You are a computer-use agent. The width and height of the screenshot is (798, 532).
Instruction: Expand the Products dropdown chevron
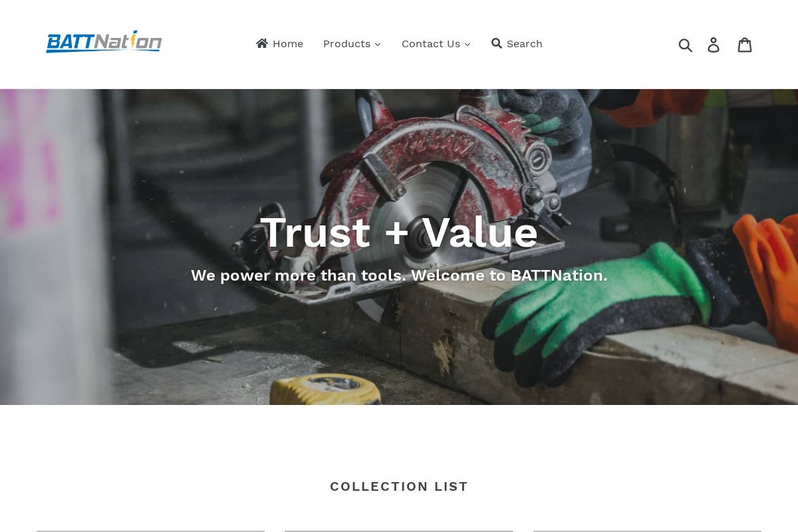378,45
